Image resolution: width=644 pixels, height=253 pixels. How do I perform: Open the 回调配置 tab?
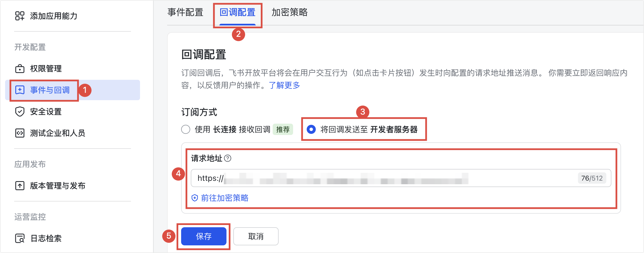click(238, 12)
